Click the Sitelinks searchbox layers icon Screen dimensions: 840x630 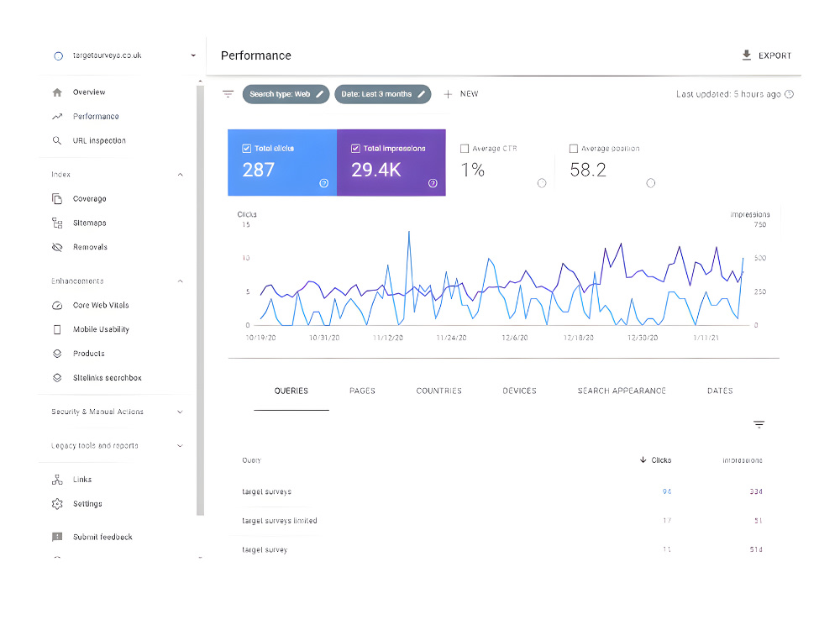57,378
